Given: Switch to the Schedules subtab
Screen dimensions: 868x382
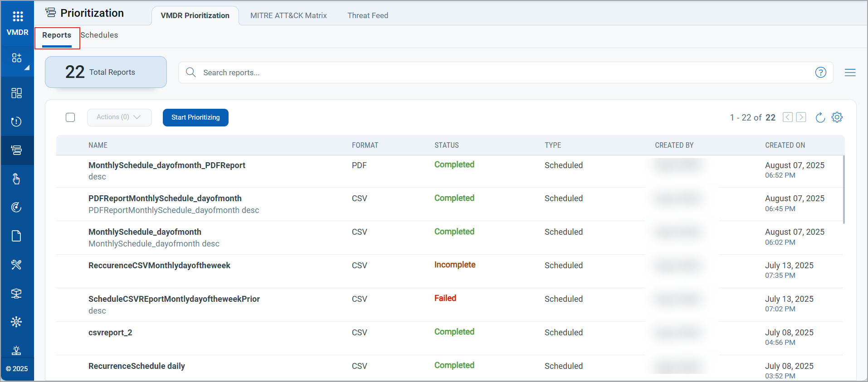Looking at the screenshot, I should point(99,35).
